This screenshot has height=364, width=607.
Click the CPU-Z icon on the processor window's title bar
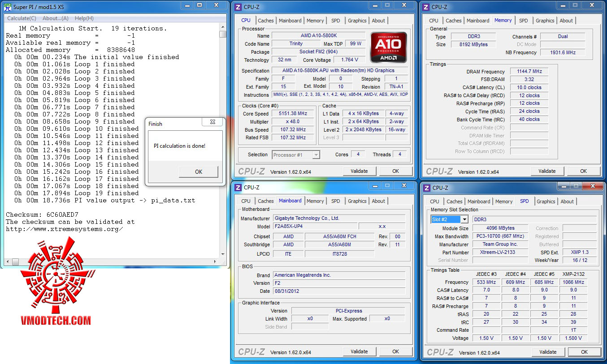[238, 7]
